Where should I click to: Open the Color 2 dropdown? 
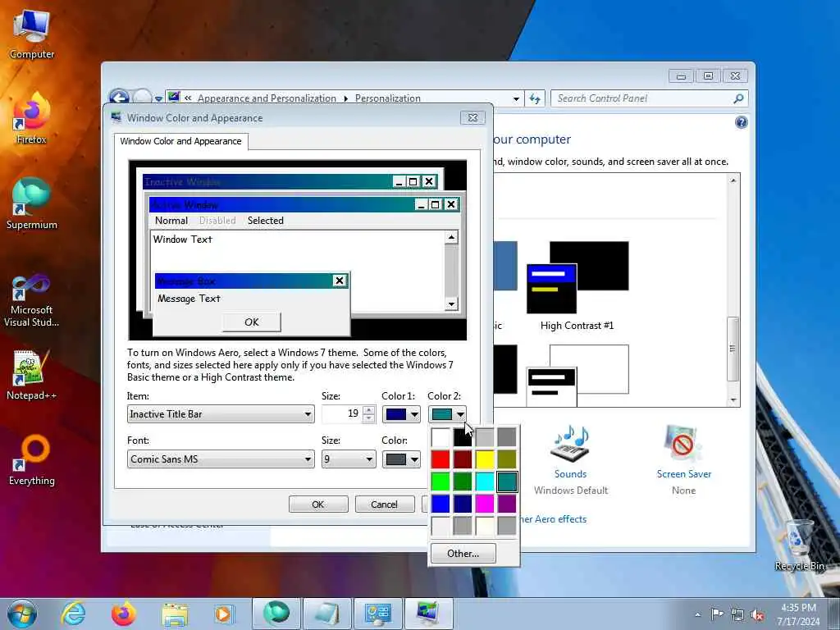[447, 414]
